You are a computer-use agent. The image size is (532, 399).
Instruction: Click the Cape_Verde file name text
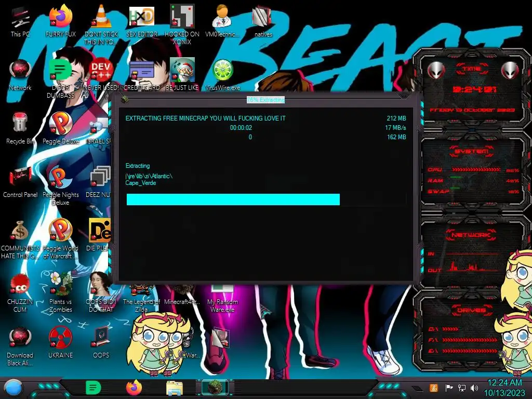tap(141, 183)
